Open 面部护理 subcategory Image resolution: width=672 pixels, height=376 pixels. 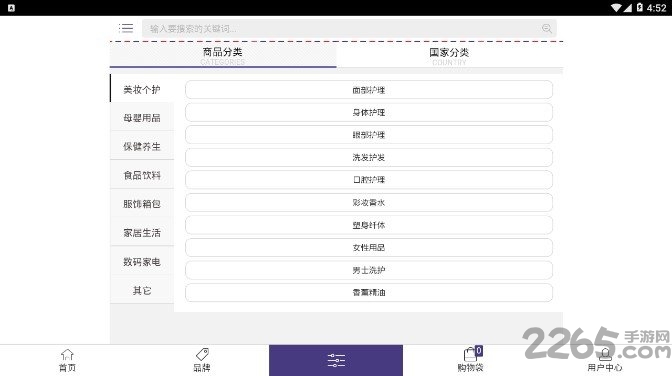point(369,90)
